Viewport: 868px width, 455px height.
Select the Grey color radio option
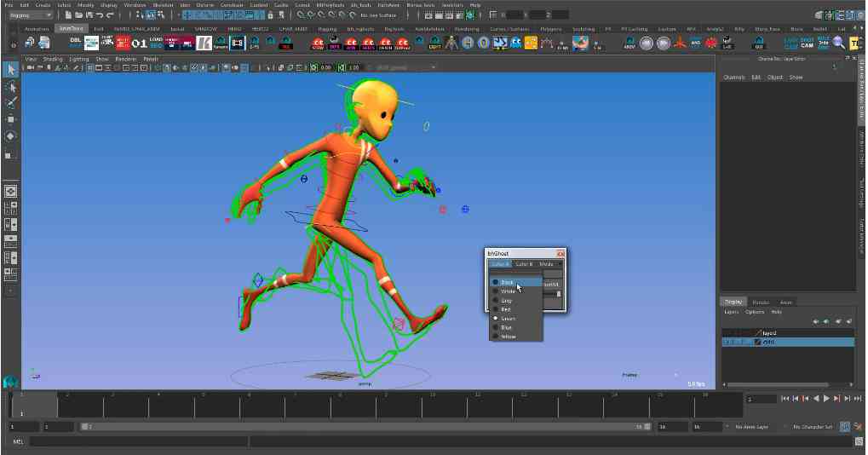(x=496, y=301)
